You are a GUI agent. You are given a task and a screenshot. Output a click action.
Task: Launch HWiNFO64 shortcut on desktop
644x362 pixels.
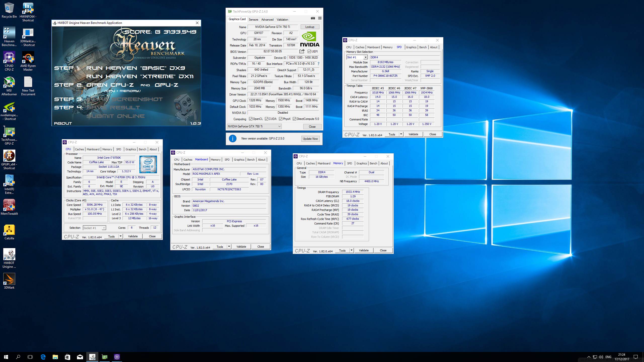click(28, 12)
